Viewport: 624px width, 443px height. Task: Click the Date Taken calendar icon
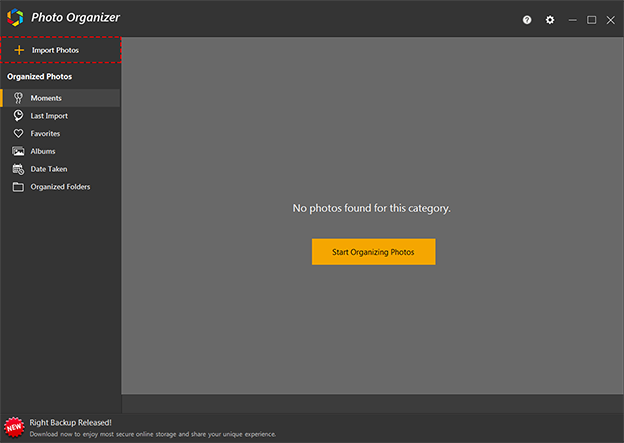click(x=18, y=169)
